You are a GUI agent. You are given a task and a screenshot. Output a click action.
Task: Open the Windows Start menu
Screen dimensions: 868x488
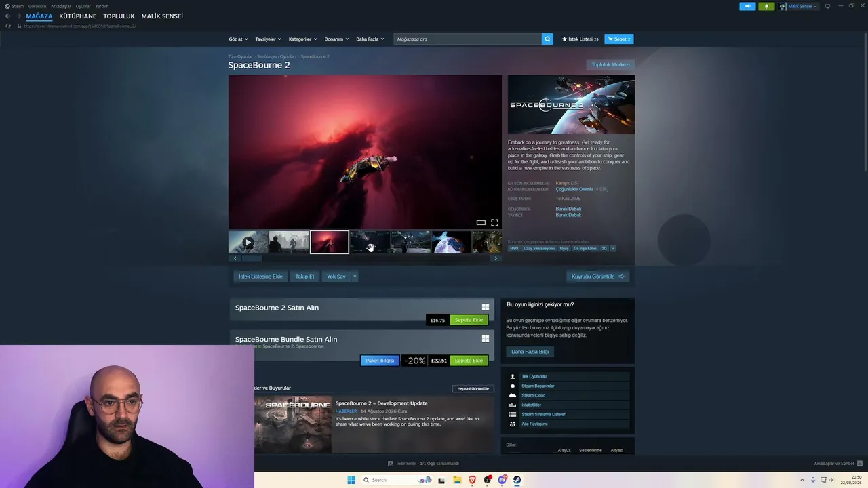click(x=351, y=480)
